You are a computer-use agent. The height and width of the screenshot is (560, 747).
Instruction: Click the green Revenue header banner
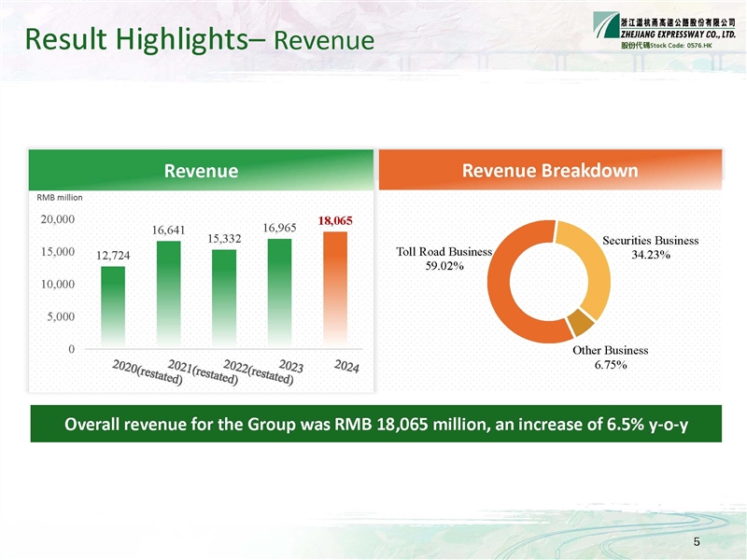201,171
